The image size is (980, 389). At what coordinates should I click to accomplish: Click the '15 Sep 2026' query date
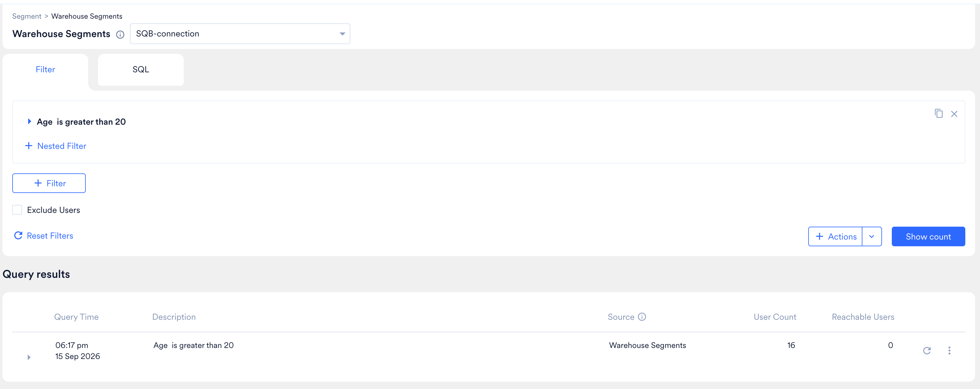click(x=77, y=356)
